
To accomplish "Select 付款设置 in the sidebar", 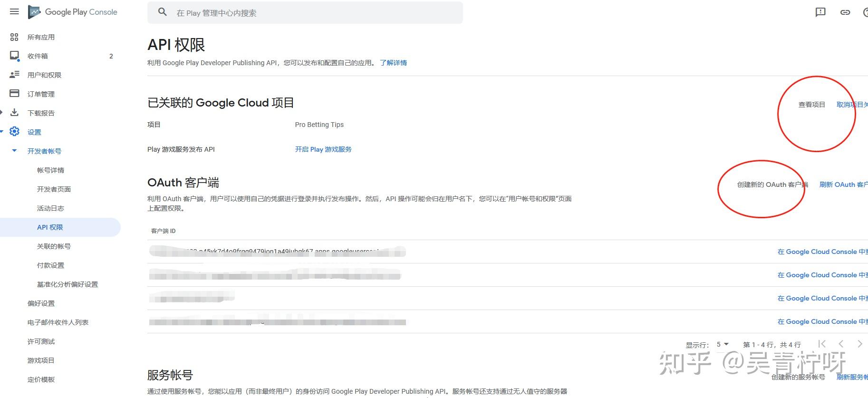I will click(x=50, y=265).
